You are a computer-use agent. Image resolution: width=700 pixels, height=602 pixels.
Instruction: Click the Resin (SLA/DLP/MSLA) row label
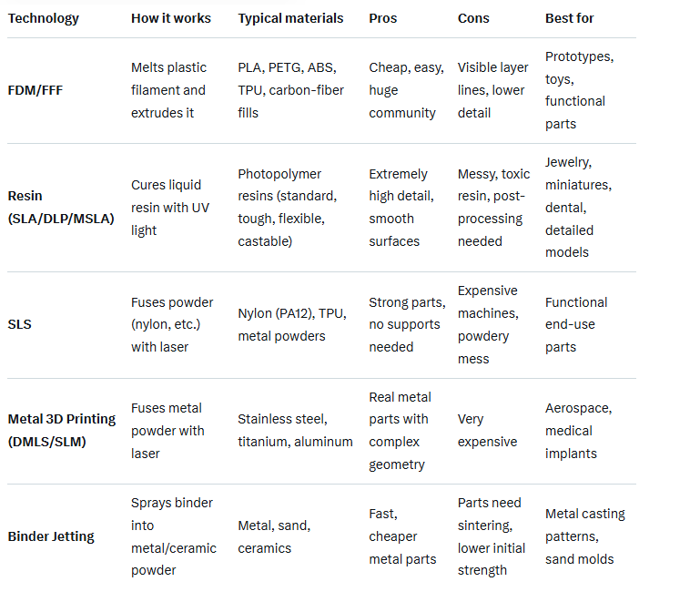(x=61, y=207)
